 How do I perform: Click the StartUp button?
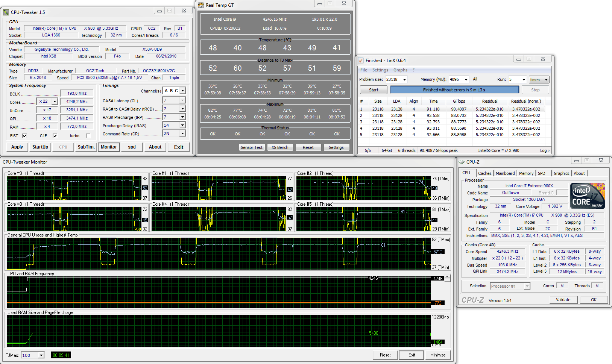click(40, 147)
